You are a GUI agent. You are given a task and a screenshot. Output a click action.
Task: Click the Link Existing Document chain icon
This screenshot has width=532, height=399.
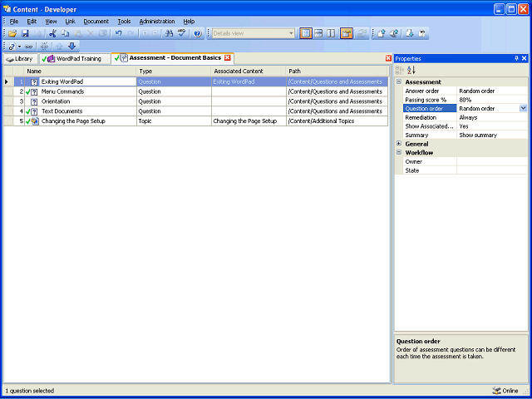point(28,47)
